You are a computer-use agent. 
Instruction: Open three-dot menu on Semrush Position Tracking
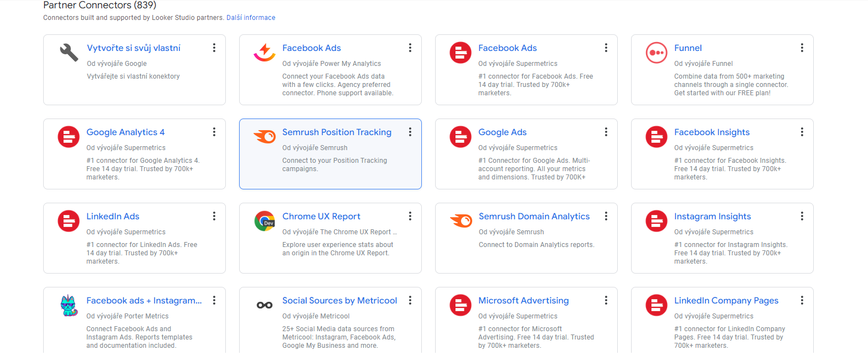(x=410, y=132)
